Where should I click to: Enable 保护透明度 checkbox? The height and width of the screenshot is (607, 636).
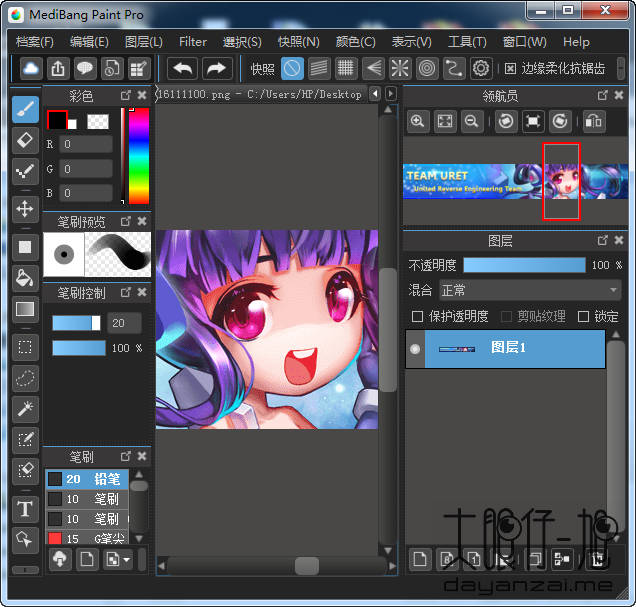coord(417,316)
